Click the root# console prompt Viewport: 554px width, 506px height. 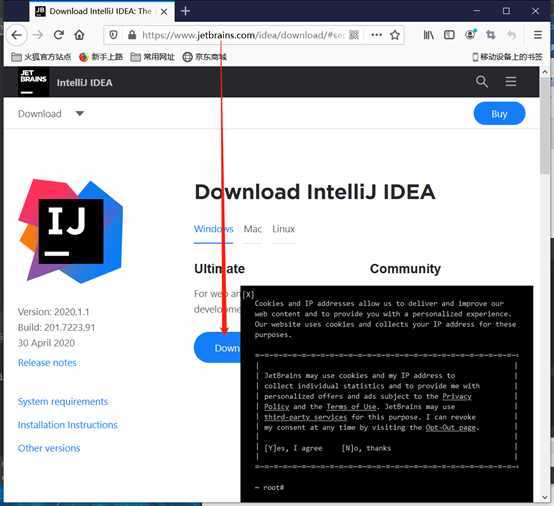[x=270, y=487]
